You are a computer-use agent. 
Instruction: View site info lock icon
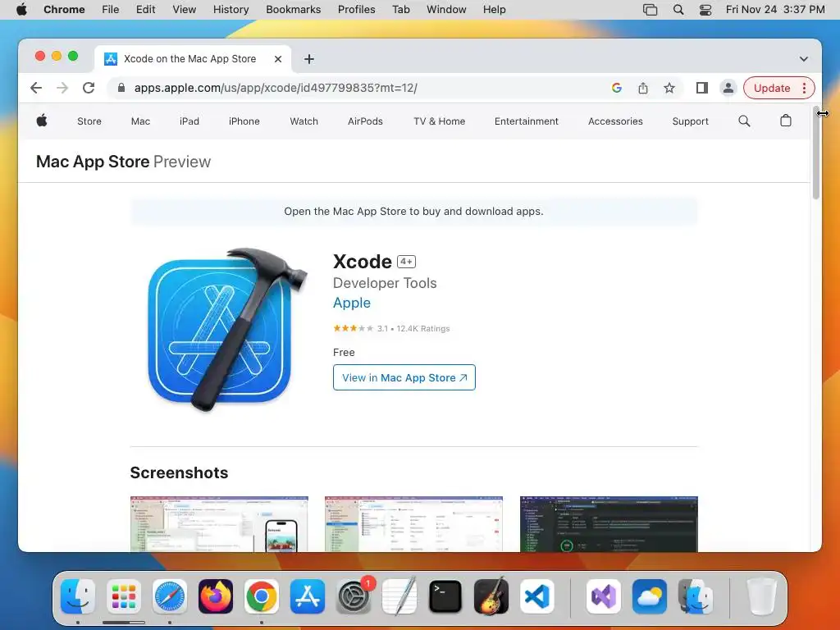pos(121,88)
